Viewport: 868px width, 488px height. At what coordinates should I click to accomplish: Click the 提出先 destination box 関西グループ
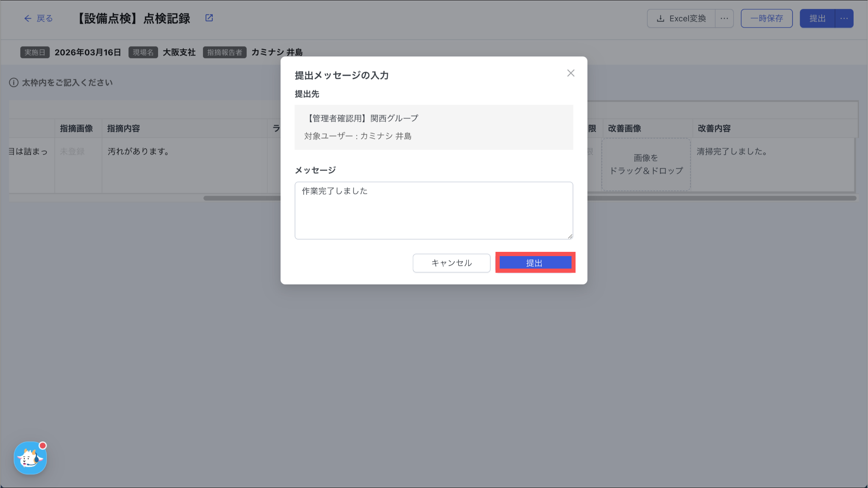pyautogui.click(x=434, y=127)
